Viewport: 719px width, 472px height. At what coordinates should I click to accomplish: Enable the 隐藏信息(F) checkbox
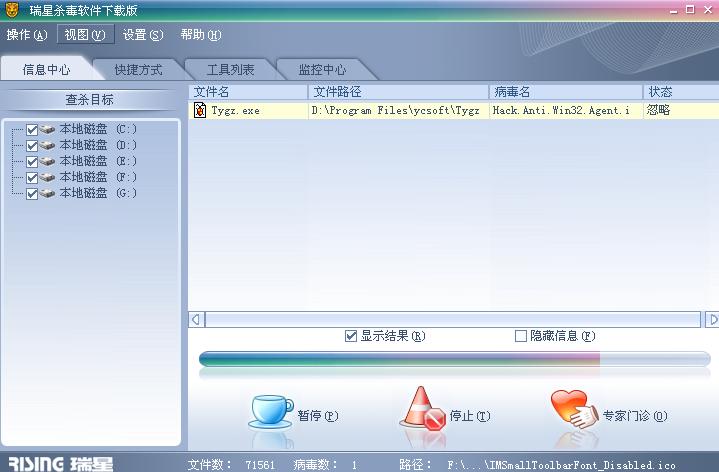coord(520,336)
